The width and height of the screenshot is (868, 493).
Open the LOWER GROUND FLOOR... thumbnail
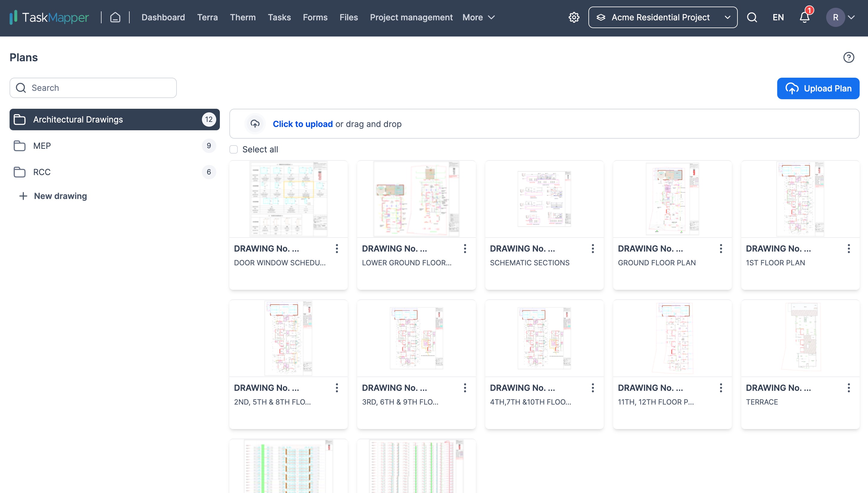[416, 199]
